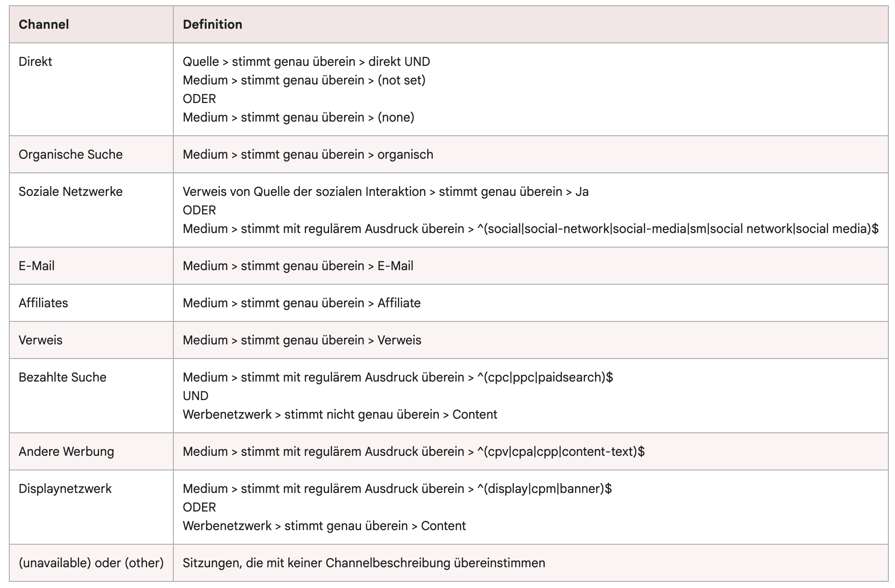Select the Affiliates channel cell
This screenshot has width=895, height=588.
pyautogui.click(x=43, y=303)
